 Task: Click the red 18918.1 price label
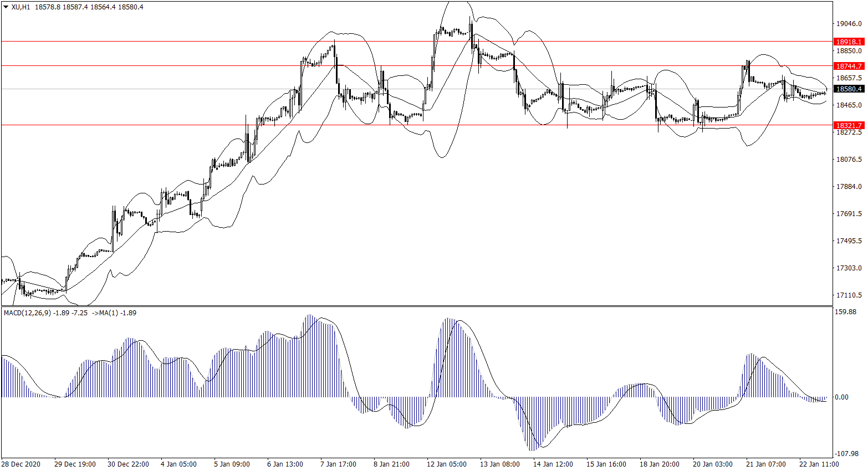click(x=849, y=42)
